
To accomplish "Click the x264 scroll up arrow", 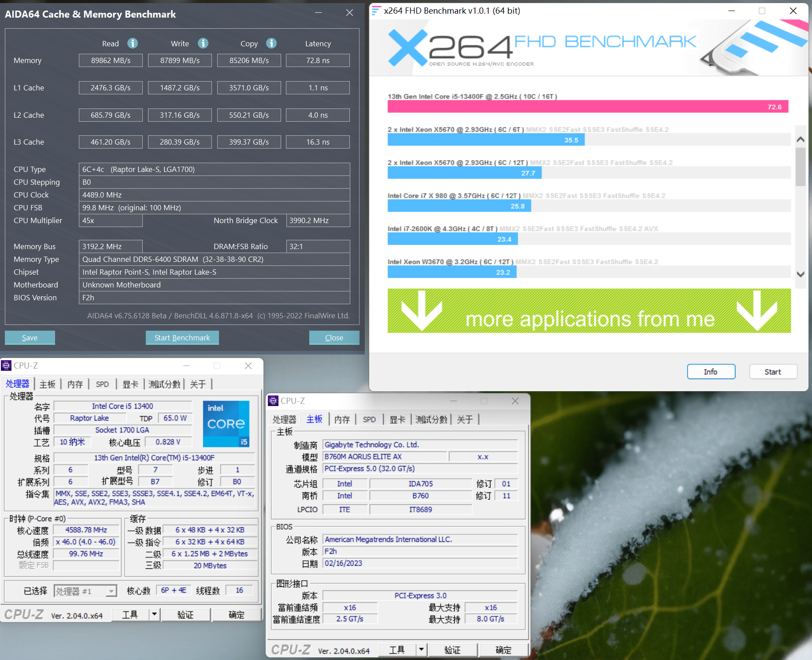I will pos(801,139).
